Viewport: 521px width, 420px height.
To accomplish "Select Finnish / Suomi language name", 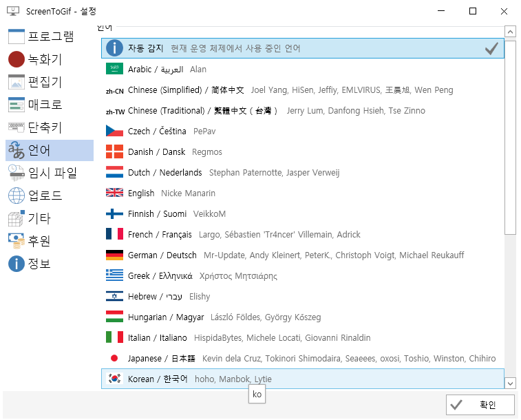I will [157, 213].
